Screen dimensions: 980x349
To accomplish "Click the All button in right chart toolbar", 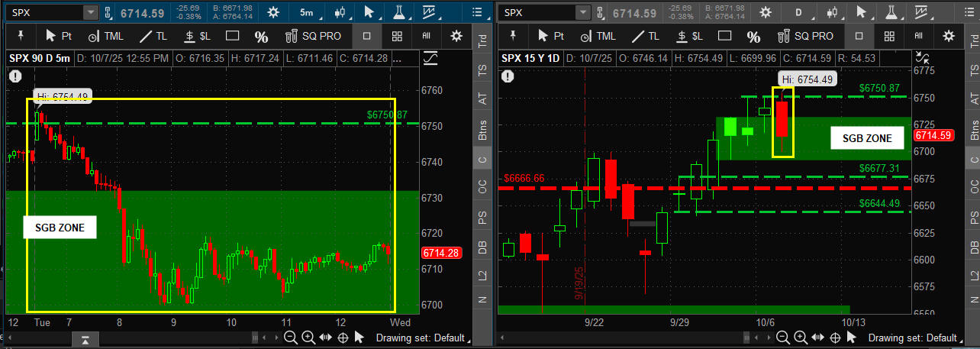I will point(919,36).
